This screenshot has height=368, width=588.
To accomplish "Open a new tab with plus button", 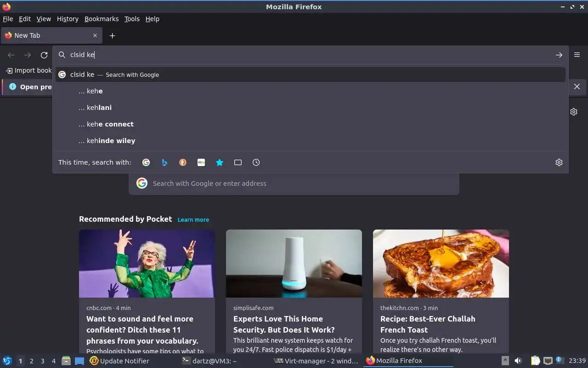I will click(112, 35).
